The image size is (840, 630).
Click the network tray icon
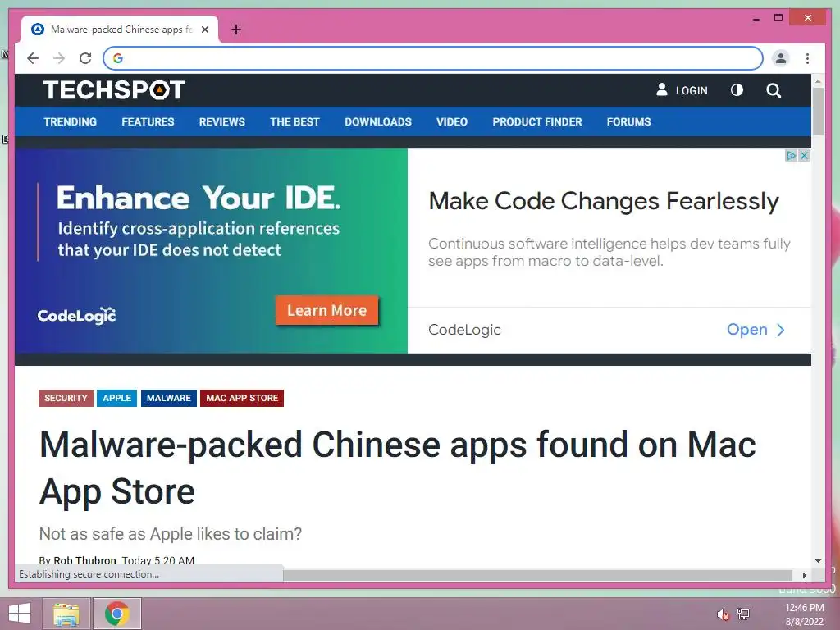point(743,614)
